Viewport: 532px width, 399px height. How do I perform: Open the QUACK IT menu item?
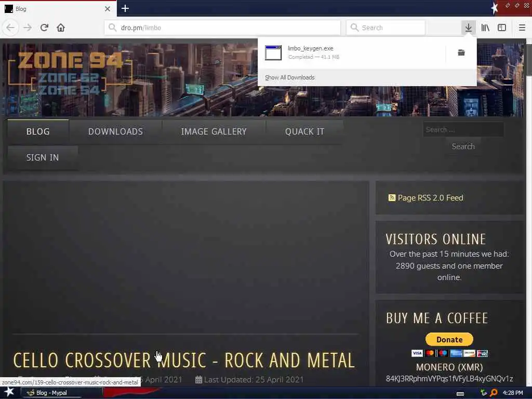pos(304,131)
